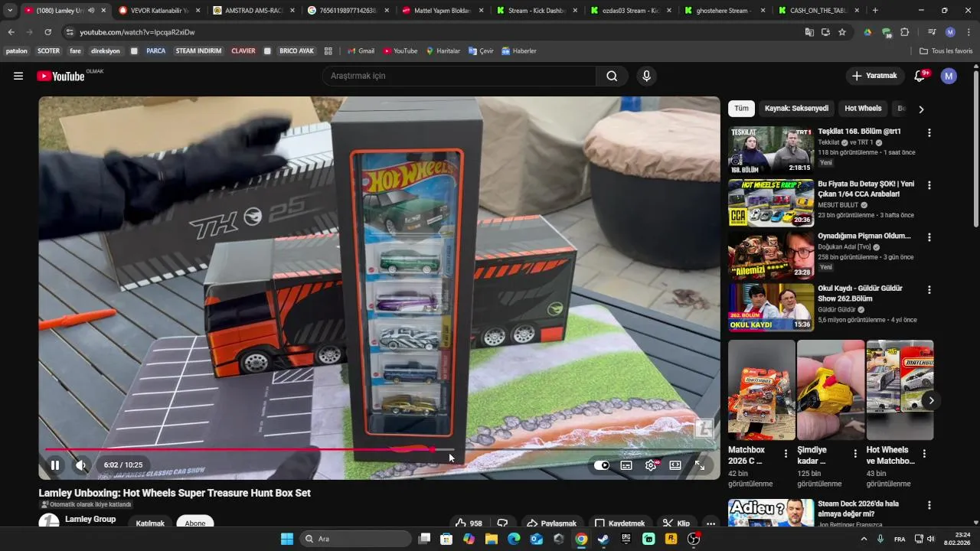Screen dimensions: 980x551
Task: Open the tab search dropdown arrow
Action: click(10, 11)
